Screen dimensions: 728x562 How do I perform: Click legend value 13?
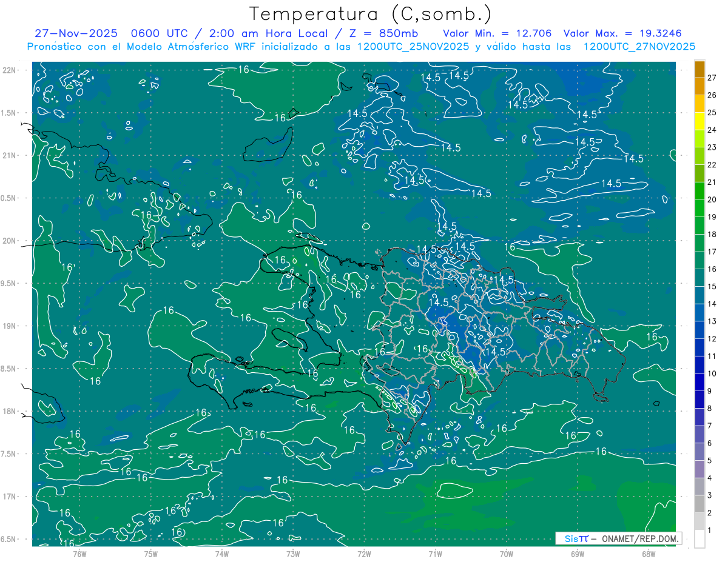[712, 321]
